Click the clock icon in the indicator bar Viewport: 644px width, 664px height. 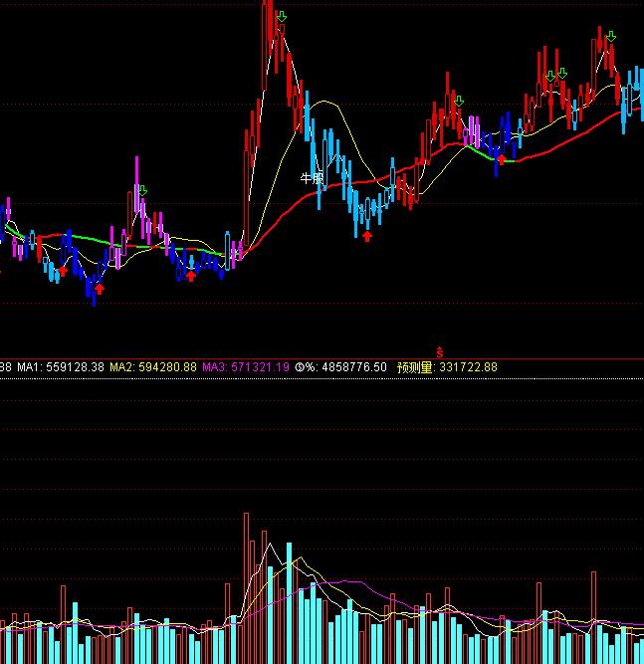pyautogui.click(x=299, y=367)
